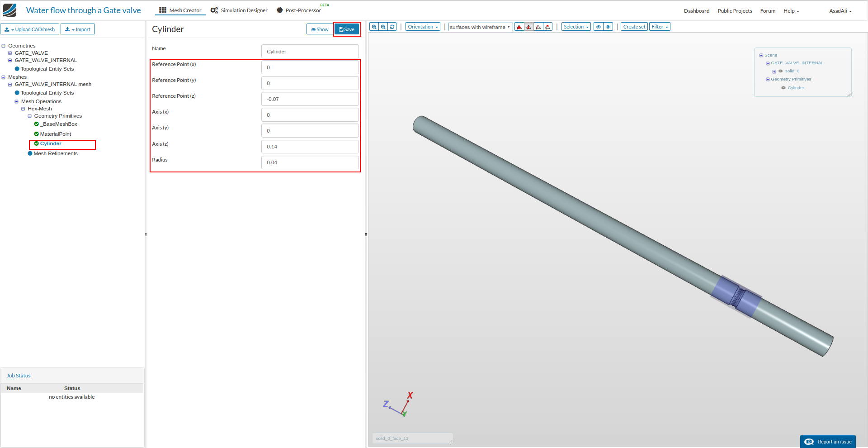
Task: Select the _BaseMeshBox tree item
Action: (x=59, y=124)
